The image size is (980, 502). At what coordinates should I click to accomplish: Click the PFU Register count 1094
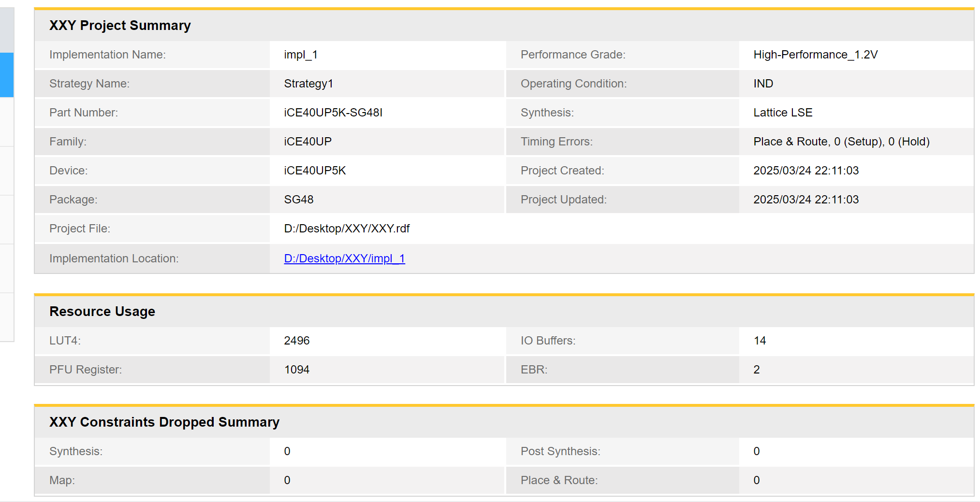click(x=297, y=370)
